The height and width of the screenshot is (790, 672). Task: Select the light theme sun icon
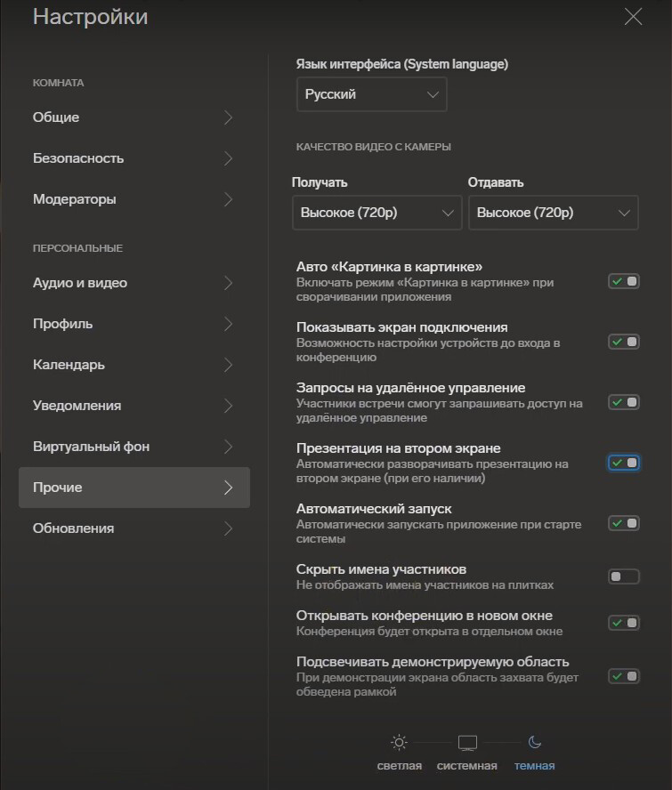[x=399, y=742]
